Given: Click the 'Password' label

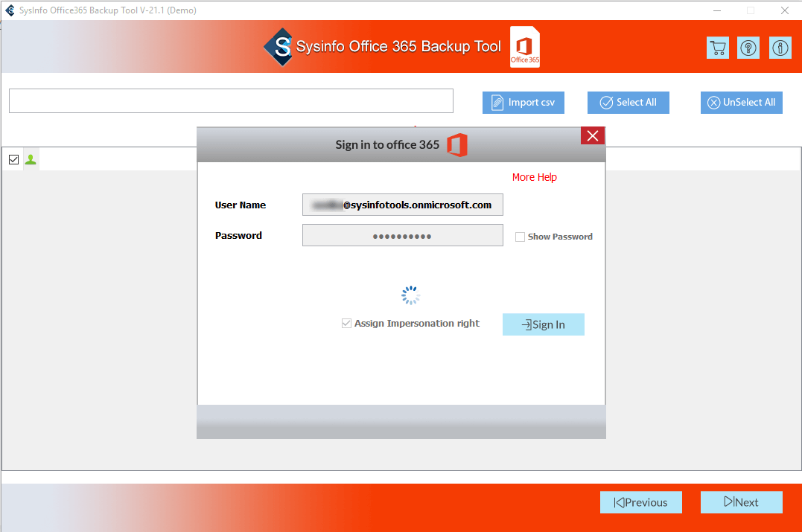Looking at the screenshot, I should point(238,236).
